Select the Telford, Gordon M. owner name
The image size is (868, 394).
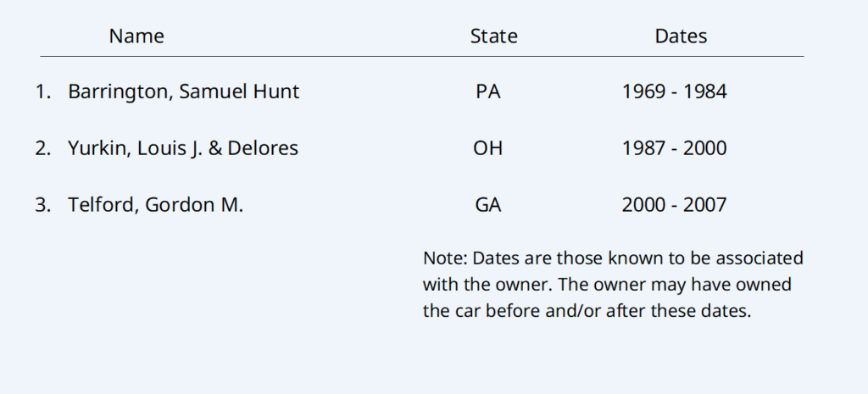[156, 205]
